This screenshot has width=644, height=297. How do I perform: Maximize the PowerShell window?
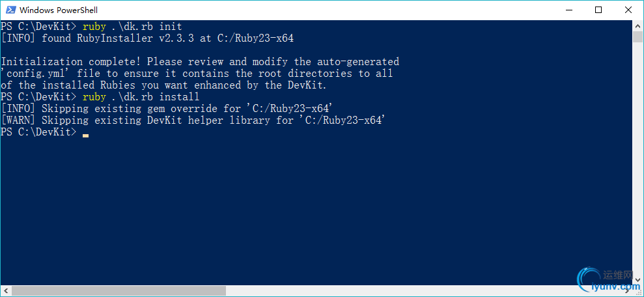tap(598, 10)
